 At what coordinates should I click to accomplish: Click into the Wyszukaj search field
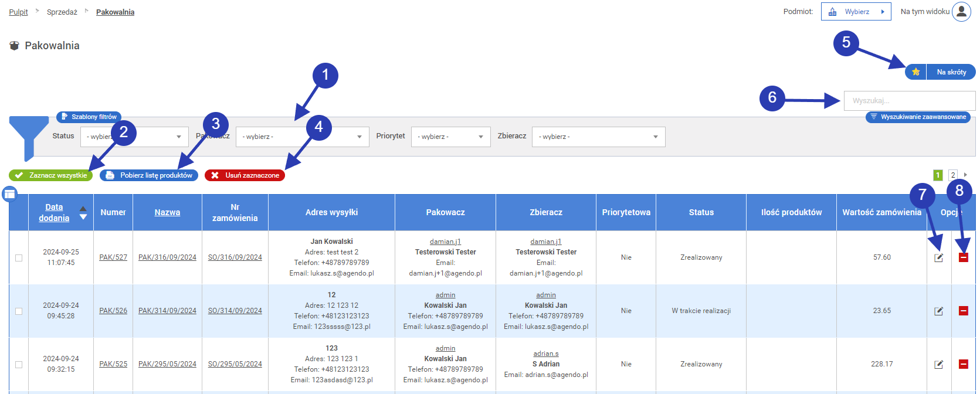tap(908, 101)
